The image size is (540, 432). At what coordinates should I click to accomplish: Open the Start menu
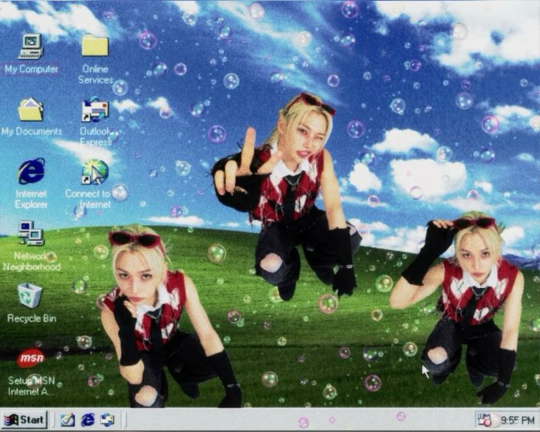pos(24,420)
